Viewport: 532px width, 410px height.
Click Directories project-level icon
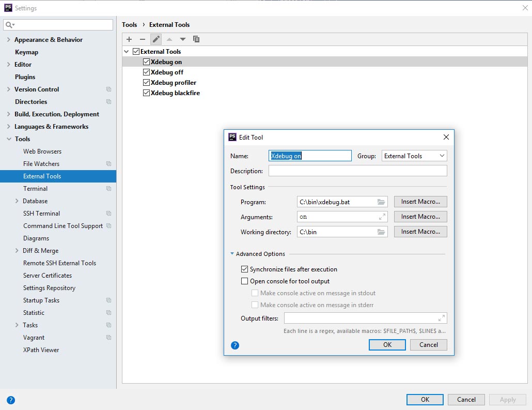point(108,101)
